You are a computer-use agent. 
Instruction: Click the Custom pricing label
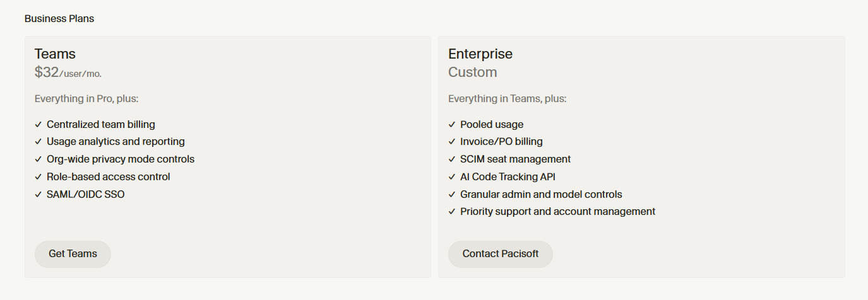coord(473,72)
